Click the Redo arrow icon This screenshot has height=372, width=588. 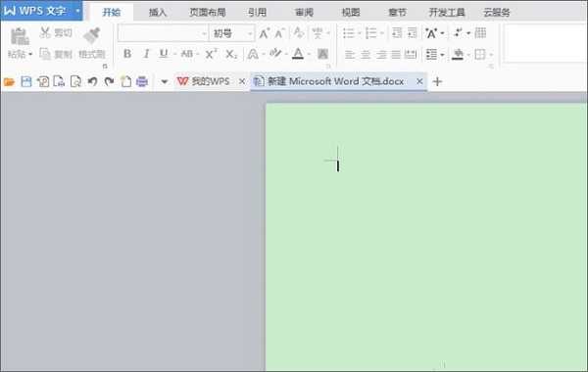[109, 81]
